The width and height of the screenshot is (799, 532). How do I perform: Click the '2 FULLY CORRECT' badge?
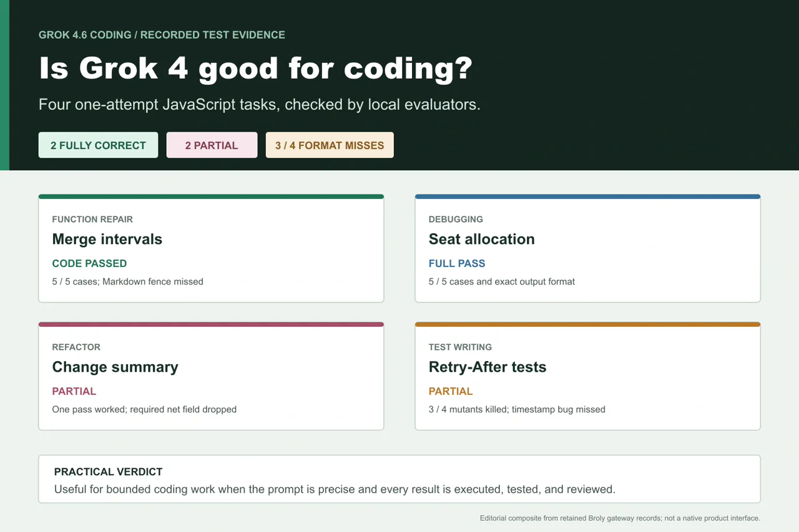pyautogui.click(x=98, y=145)
